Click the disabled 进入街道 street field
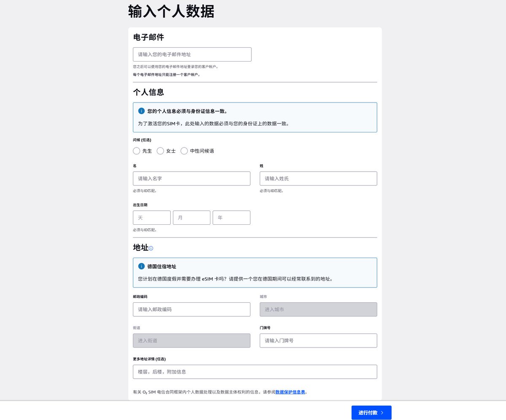 tap(191, 341)
